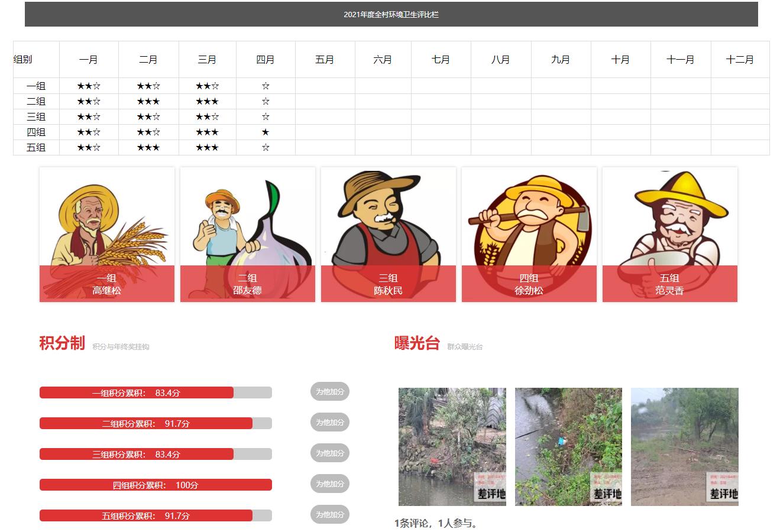
Task: Click 二组 three-star rating under 二月
Action: coord(148,102)
